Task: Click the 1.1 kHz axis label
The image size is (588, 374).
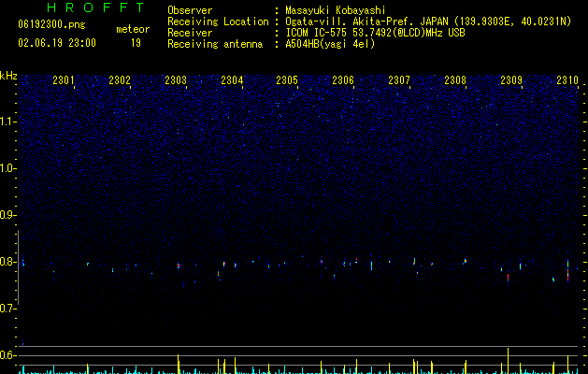Action: (8, 122)
